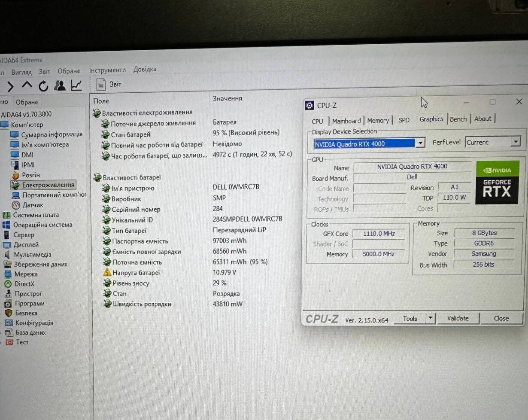Open the DirectX tree node
The width and height of the screenshot is (528, 420).
pyautogui.click(x=24, y=284)
